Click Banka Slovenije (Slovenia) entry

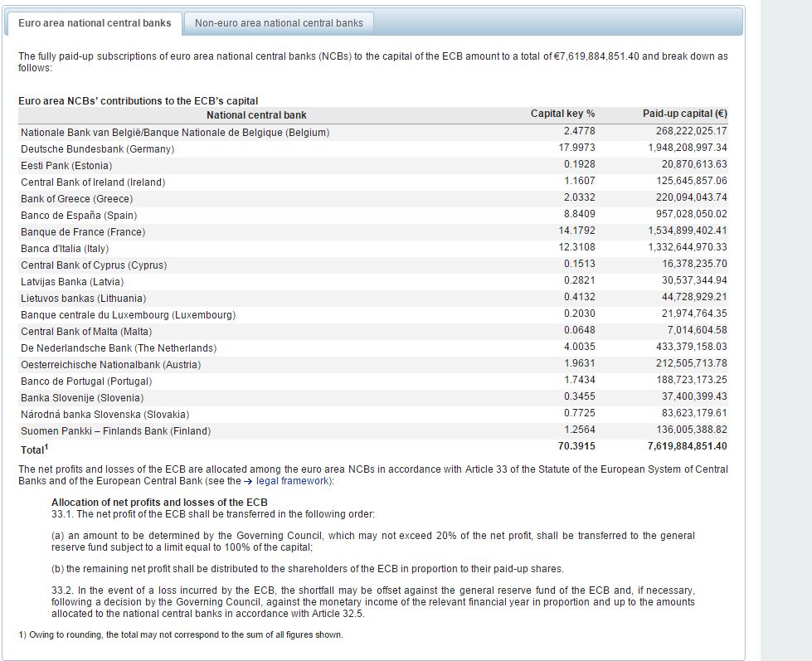[x=82, y=397]
